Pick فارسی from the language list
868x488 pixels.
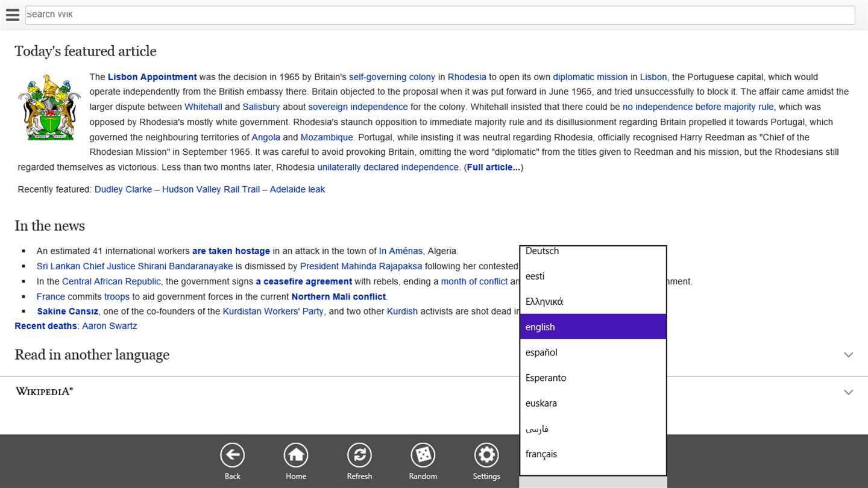[593, 428]
